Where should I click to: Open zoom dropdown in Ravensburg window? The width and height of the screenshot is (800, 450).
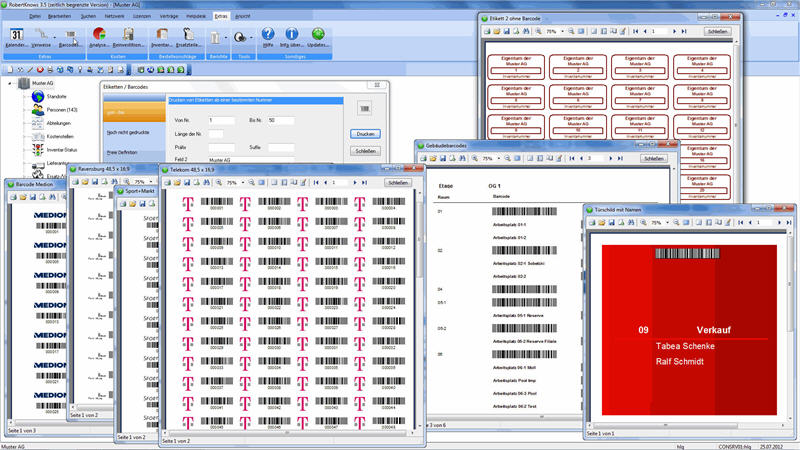point(151,182)
